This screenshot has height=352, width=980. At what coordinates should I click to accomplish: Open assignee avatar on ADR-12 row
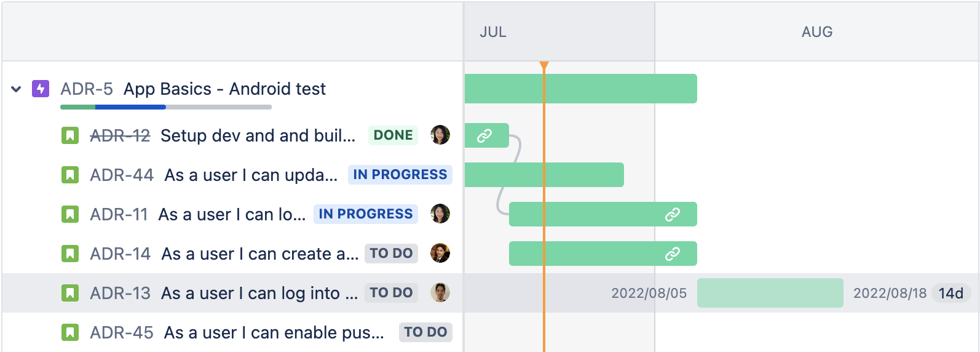(440, 135)
